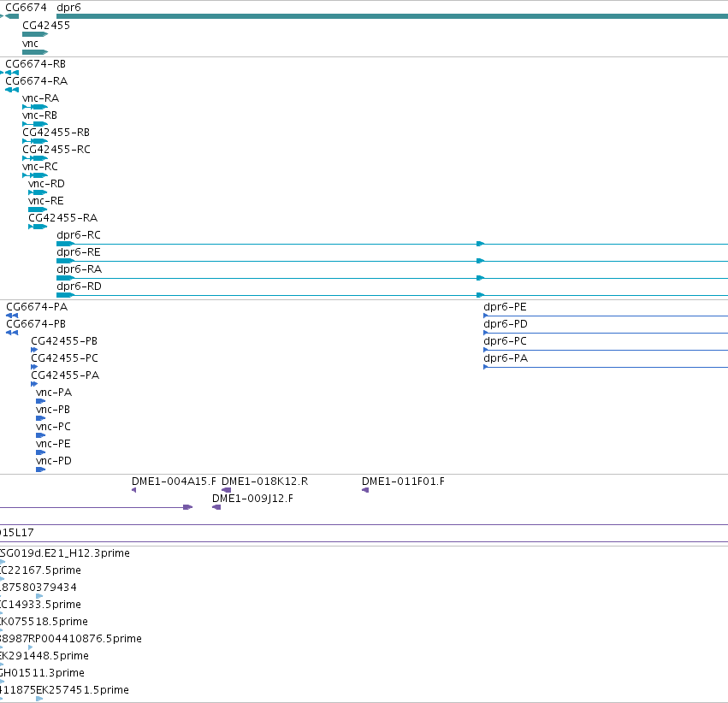Image resolution: width=728 pixels, height=703 pixels.
Task: Click the 87580379434 EST label
Action: (38, 588)
